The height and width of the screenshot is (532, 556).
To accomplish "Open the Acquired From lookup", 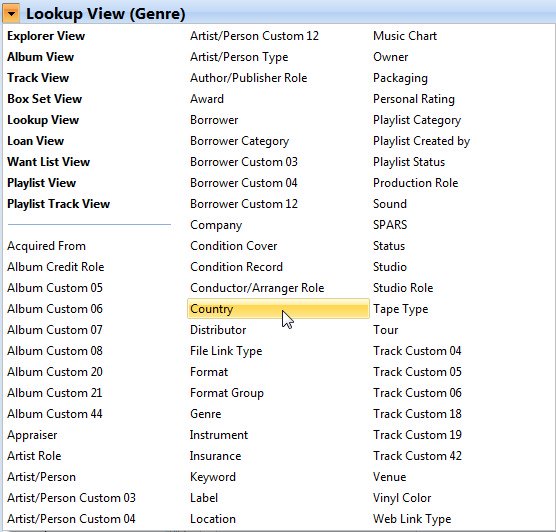I will (46, 246).
